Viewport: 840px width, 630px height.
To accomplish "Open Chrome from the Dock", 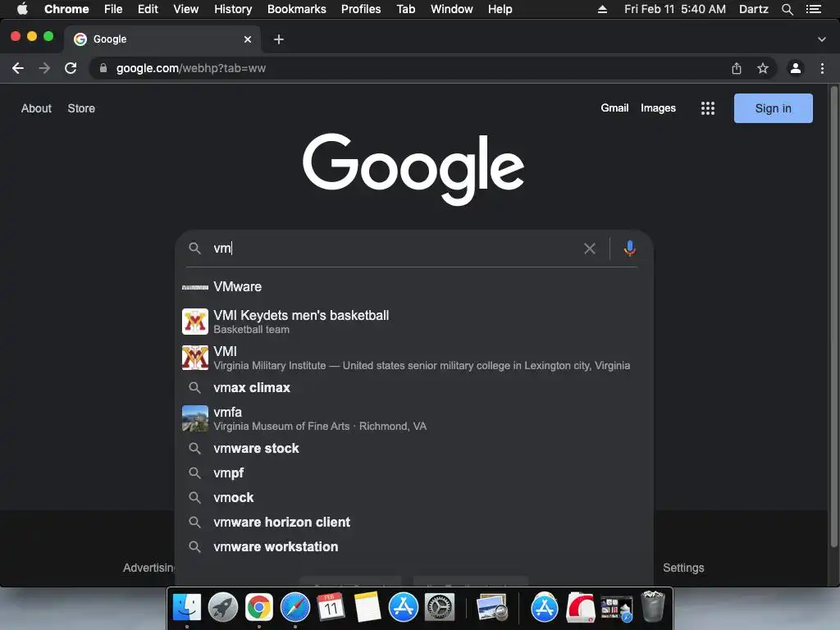I will (258, 608).
